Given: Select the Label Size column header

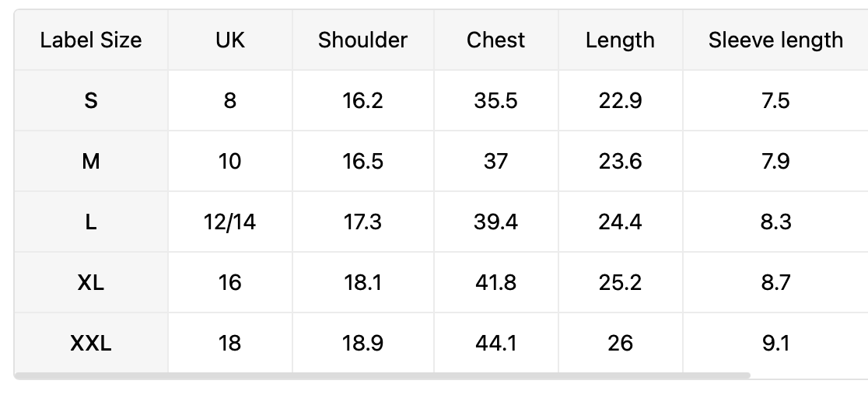Looking at the screenshot, I should click(91, 40).
